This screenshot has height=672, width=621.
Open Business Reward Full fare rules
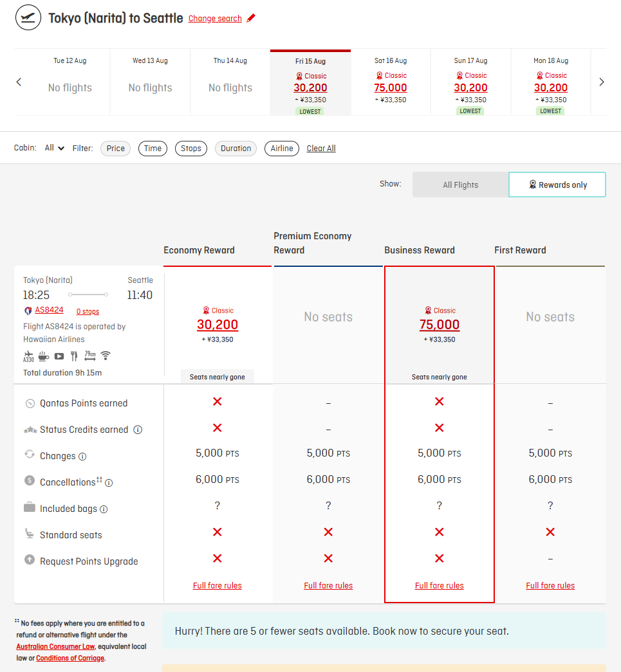click(439, 585)
